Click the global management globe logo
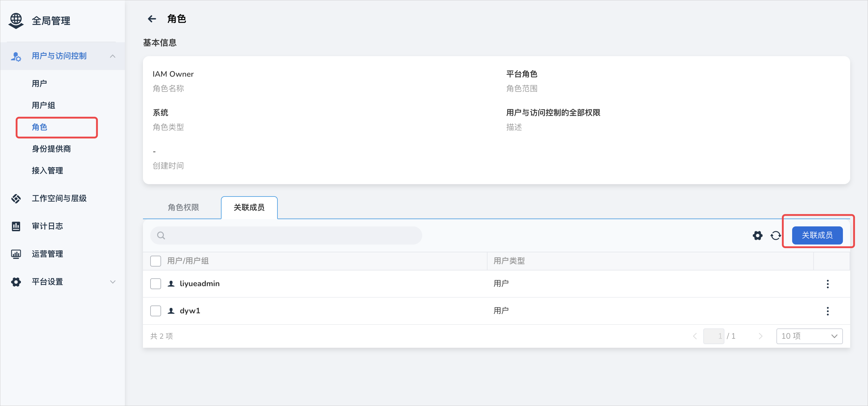 point(16,21)
